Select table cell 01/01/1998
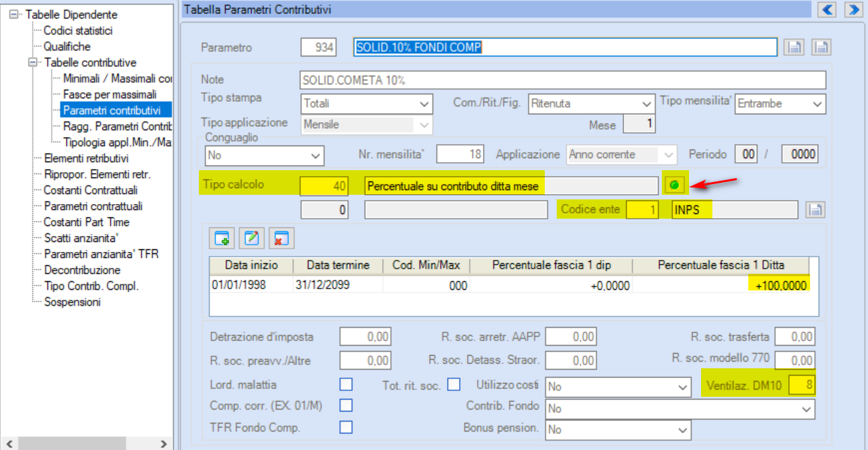Screen dimensions: 868x450 (x=251, y=285)
